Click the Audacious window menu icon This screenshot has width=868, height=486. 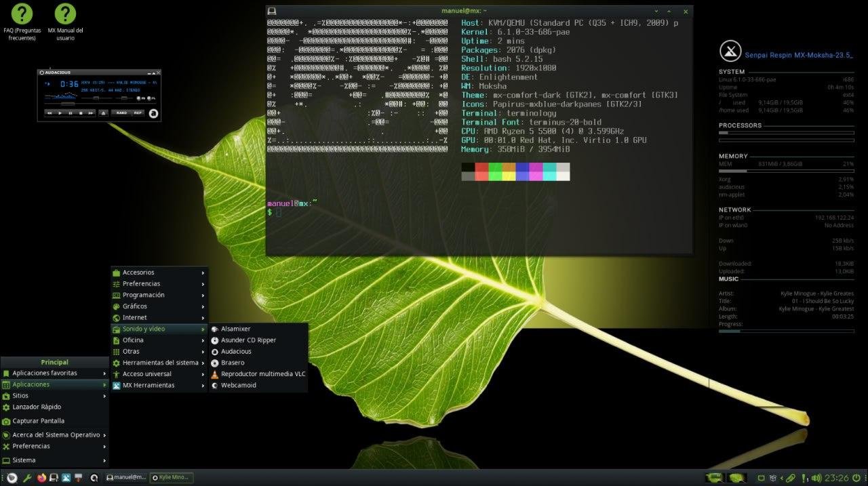[x=42, y=73]
